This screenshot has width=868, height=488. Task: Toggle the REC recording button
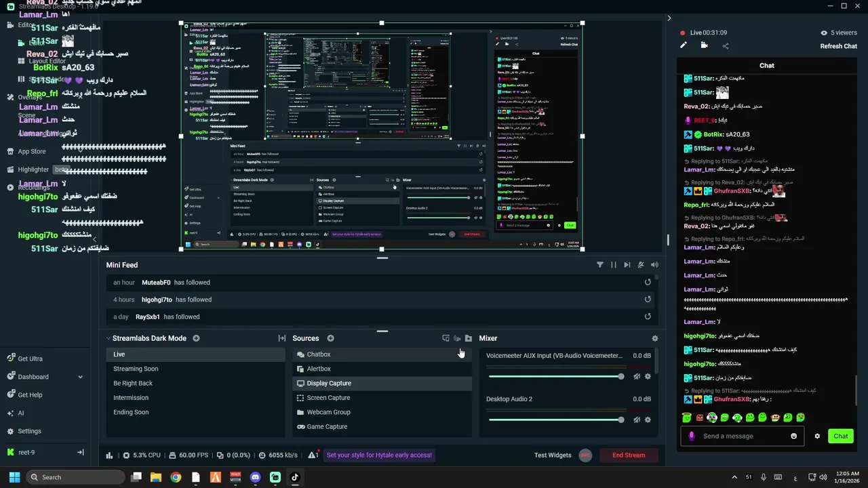coord(585,455)
